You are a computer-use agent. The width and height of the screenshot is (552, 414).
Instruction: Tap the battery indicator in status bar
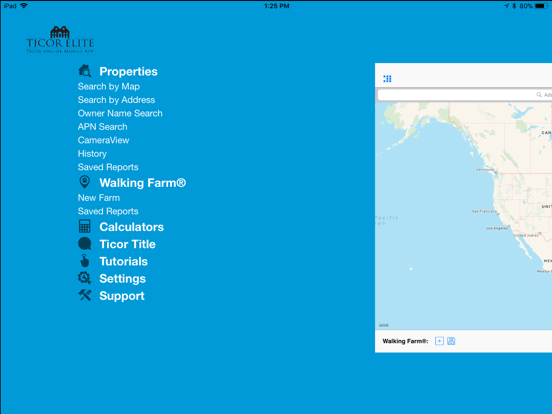coord(541,6)
